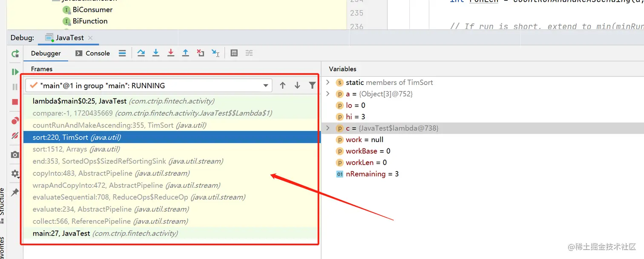Viewport: 644px width, 259px height.
Task: Select BiFunction in the tree
Action: click(90, 21)
